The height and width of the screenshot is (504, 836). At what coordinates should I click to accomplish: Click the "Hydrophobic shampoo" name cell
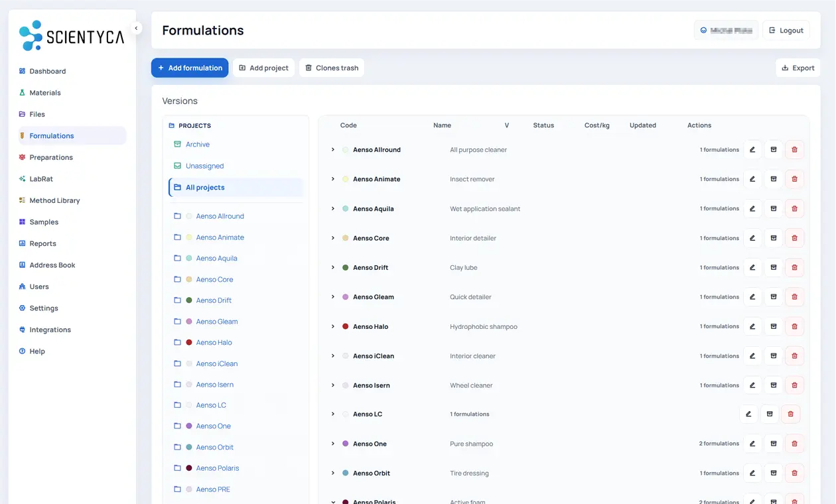483,326
